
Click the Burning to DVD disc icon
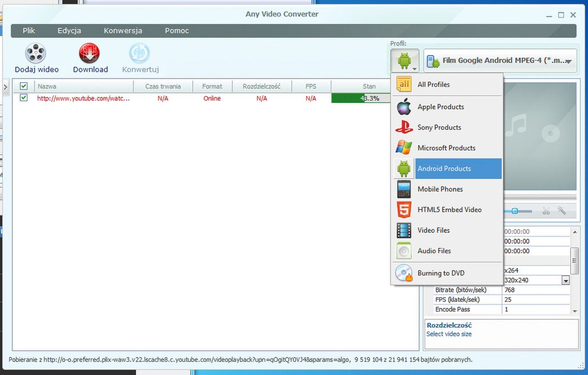tap(404, 273)
